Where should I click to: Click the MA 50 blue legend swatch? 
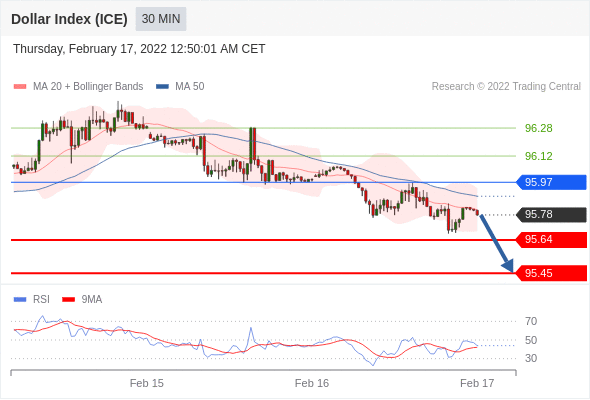(162, 87)
